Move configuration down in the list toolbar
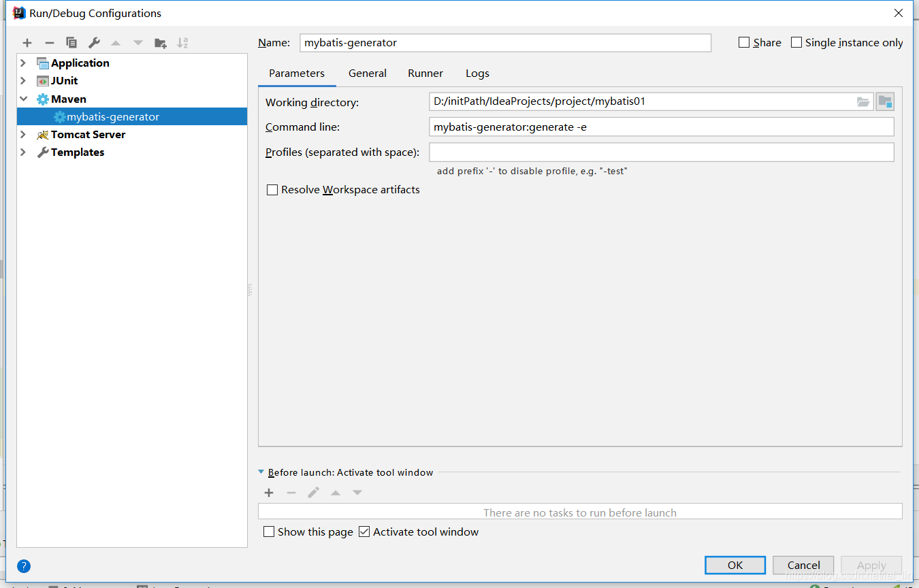Image resolution: width=919 pixels, height=588 pixels. [x=138, y=43]
